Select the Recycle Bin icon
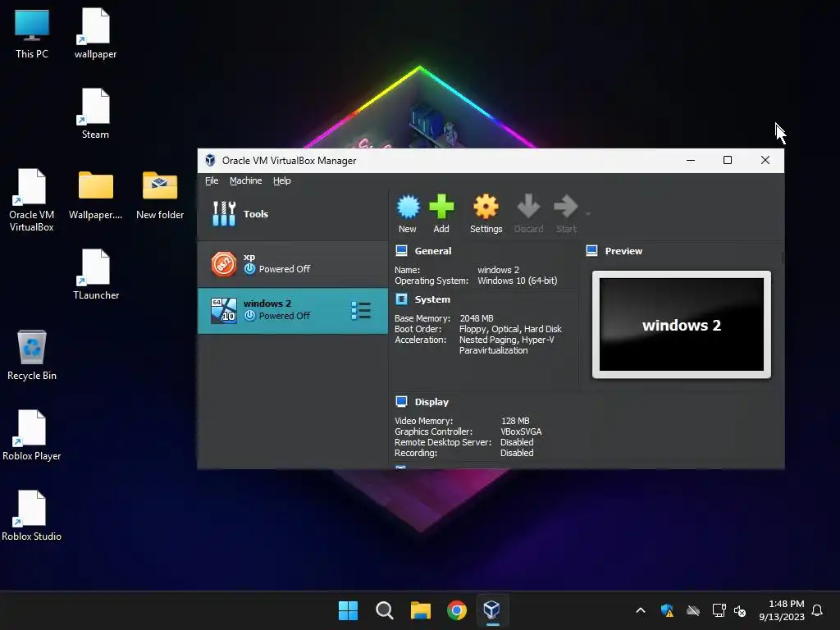This screenshot has height=630, width=840. 32,354
